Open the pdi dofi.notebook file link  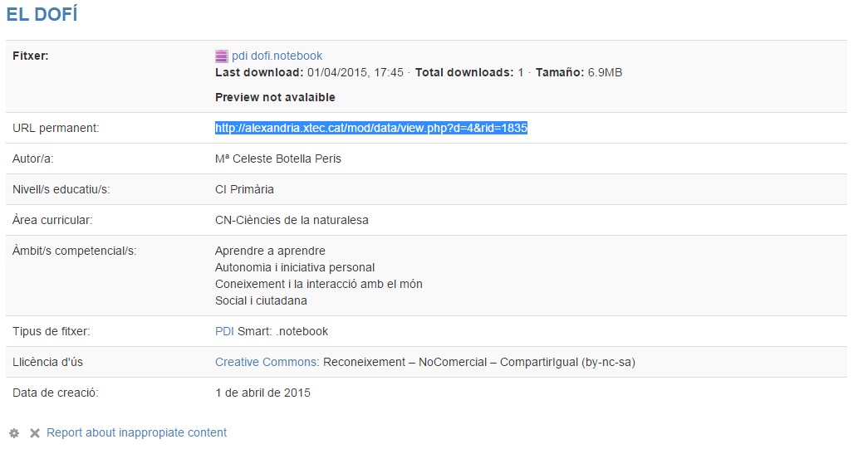pyautogui.click(x=277, y=56)
